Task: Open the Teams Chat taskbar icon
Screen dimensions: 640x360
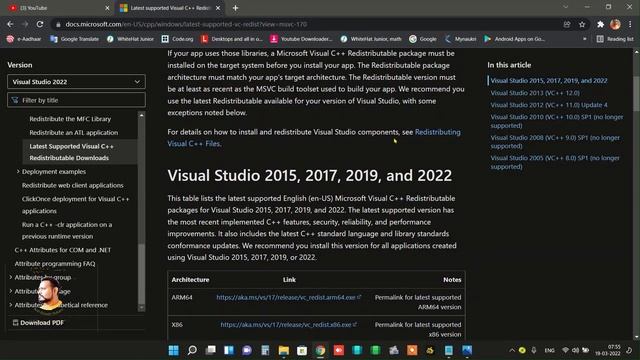Action: (247, 350)
